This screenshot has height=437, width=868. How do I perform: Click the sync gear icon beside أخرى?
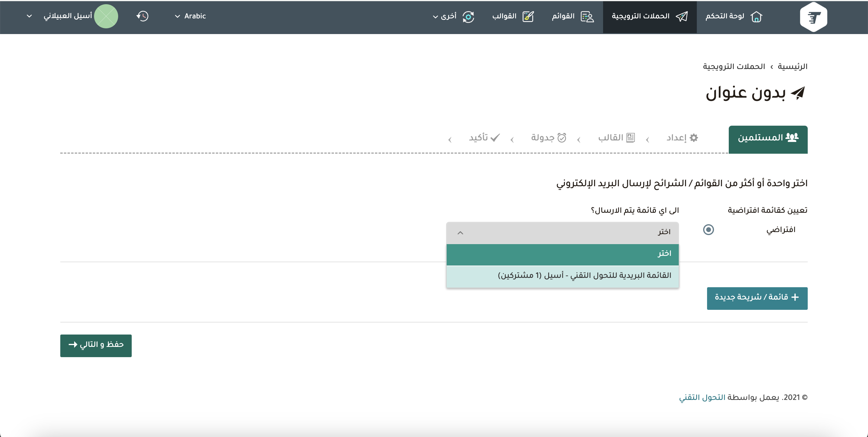[468, 17]
